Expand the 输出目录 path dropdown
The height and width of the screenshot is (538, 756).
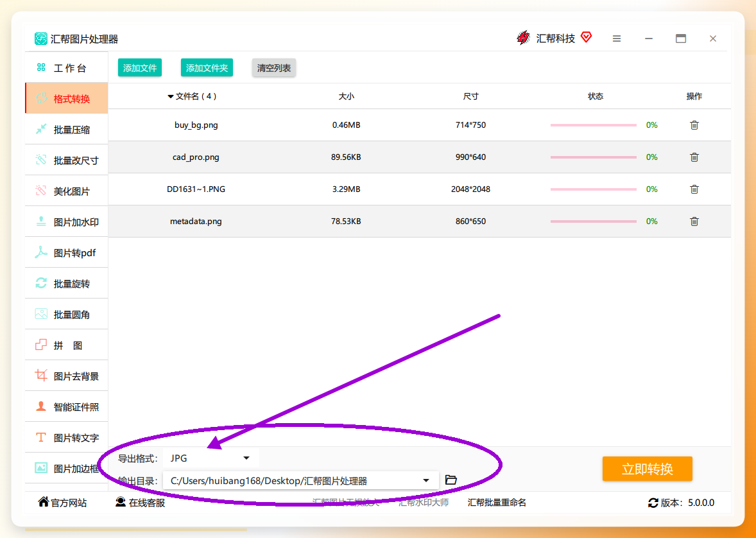pyautogui.click(x=426, y=481)
